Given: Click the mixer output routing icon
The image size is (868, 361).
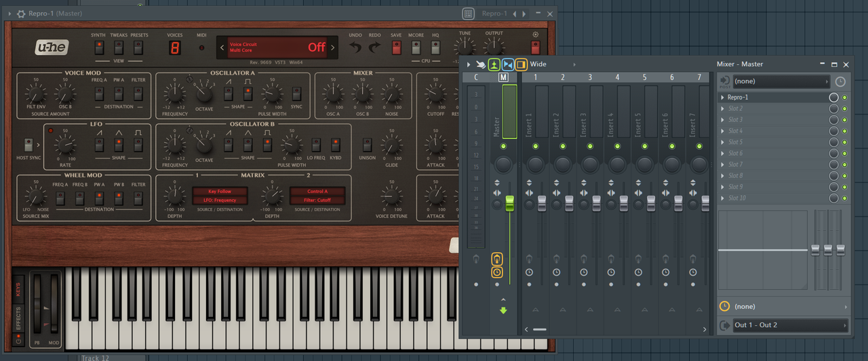Looking at the screenshot, I should [x=724, y=325].
